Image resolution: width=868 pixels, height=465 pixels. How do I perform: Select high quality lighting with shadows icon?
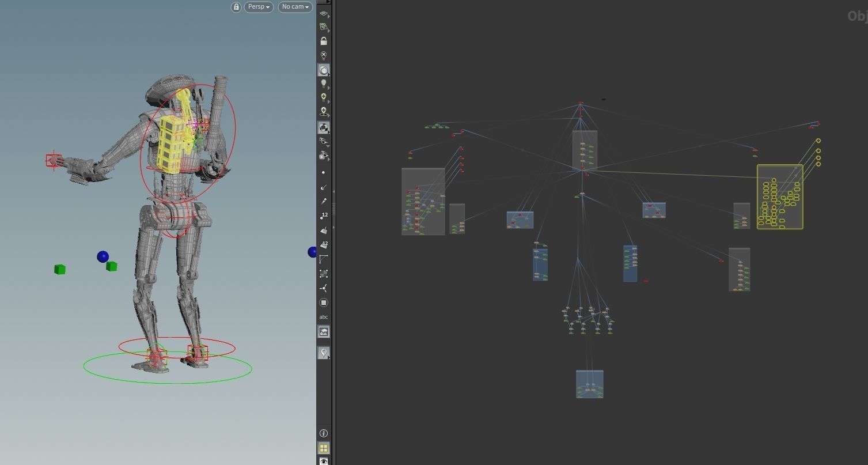click(x=324, y=112)
